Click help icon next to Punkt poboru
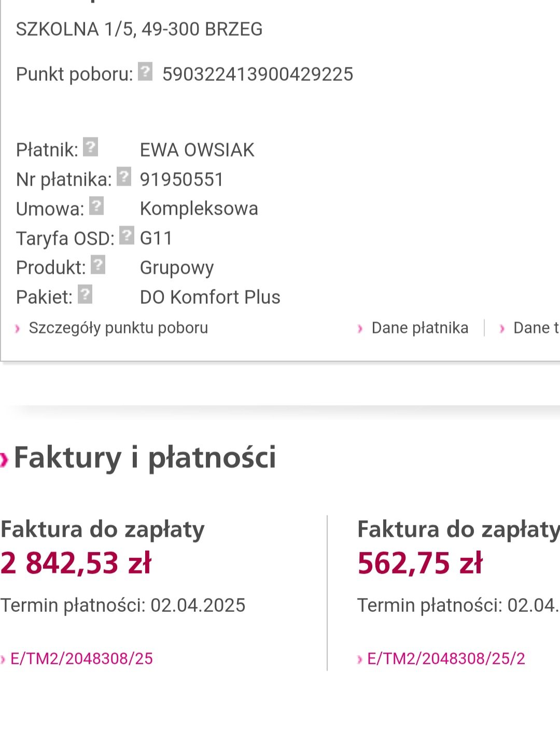Image resolution: width=560 pixels, height=743 pixels. [x=145, y=72]
